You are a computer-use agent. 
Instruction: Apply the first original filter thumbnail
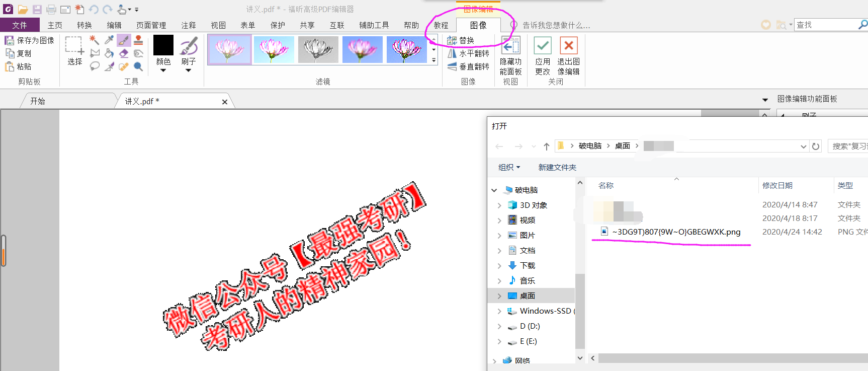pyautogui.click(x=229, y=49)
